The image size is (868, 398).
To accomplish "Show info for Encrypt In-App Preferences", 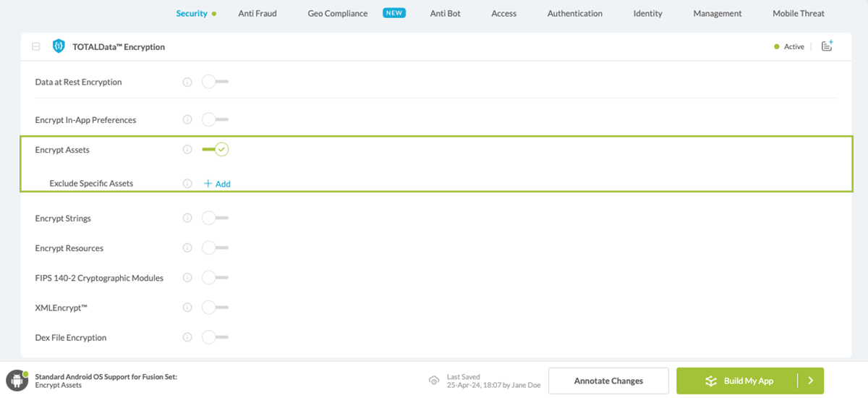I will pos(187,120).
